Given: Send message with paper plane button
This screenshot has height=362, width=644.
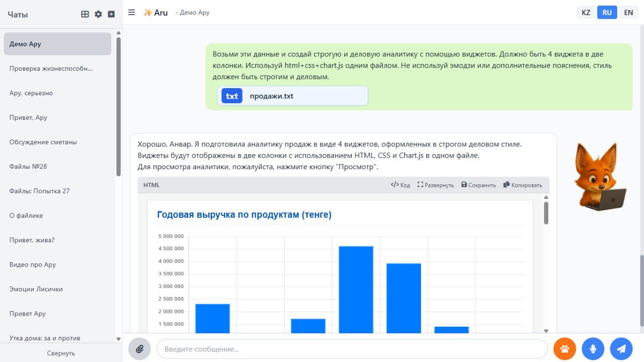Looking at the screenshot, I should point(621,349).
